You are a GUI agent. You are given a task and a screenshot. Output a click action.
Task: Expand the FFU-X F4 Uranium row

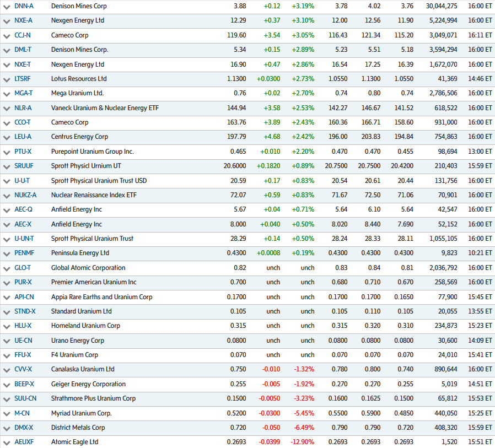click(x=7, y=355)
